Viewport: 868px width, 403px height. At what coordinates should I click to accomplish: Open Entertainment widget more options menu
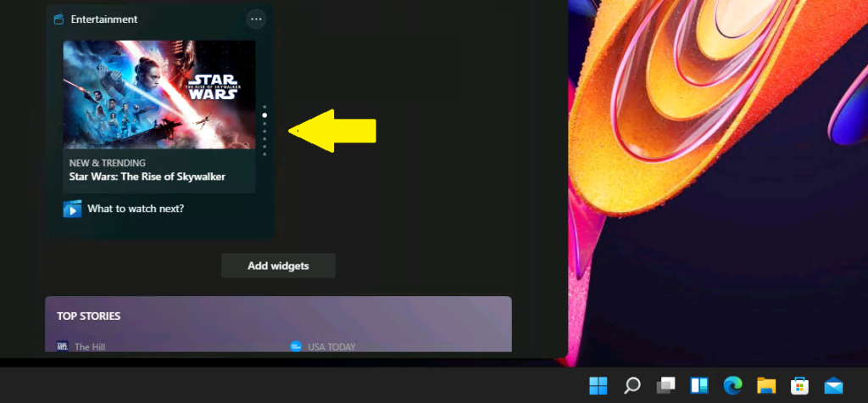click(256, 19)
